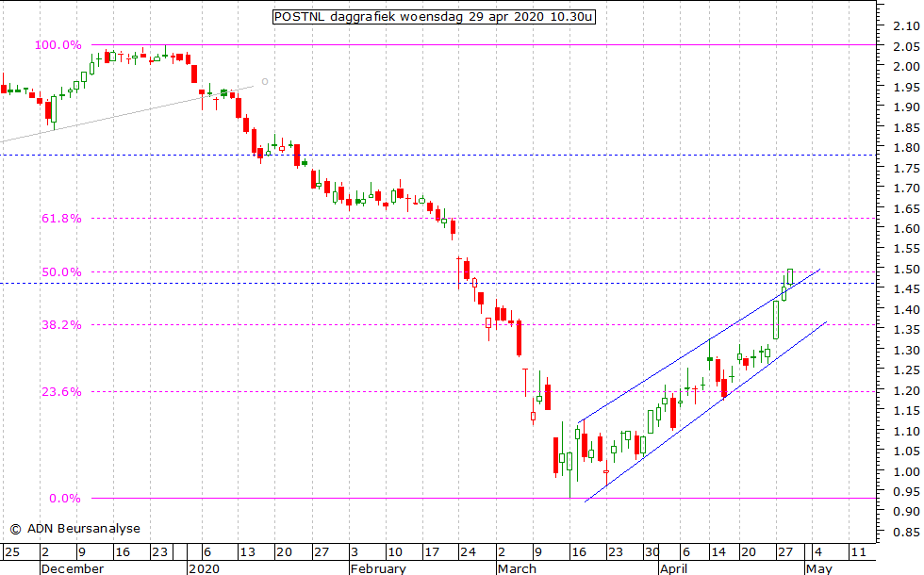Screen dimensions: 924x575
Task: Click the 1.60 price axis value
Action: point(906,228)
